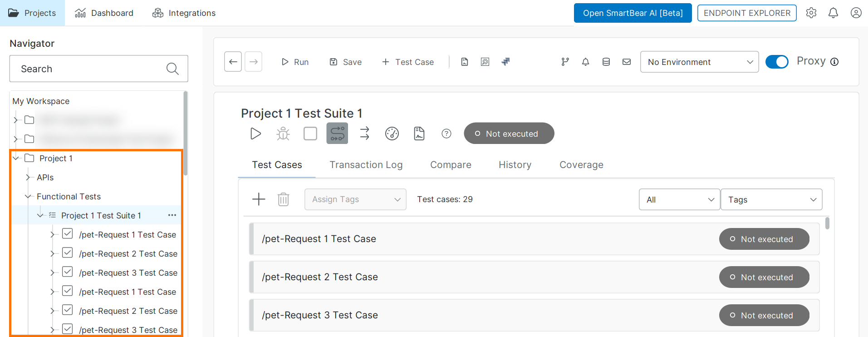Click the envelope mail icon
The image size is (868, 337).
pyautogui.click(x=627, y=62)
